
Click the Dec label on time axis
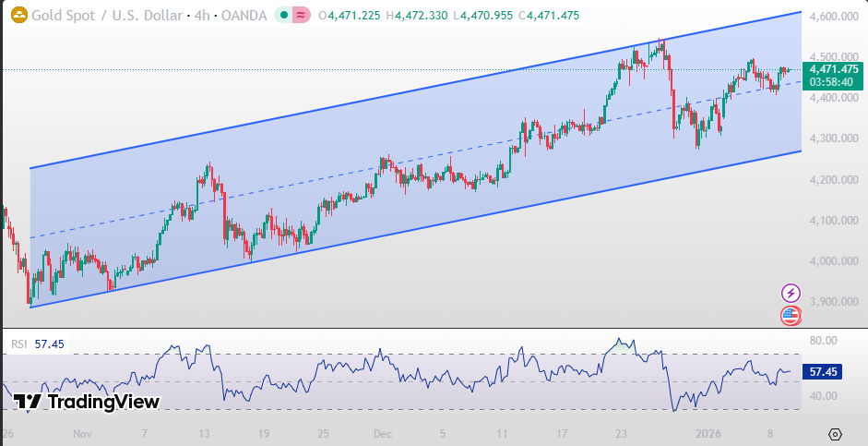383,432
